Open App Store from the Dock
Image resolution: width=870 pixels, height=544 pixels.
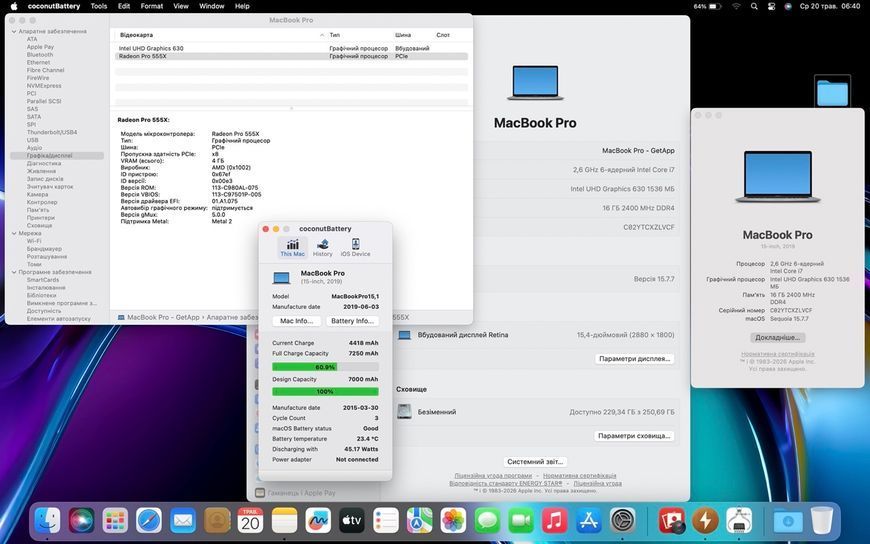(589, 521)
